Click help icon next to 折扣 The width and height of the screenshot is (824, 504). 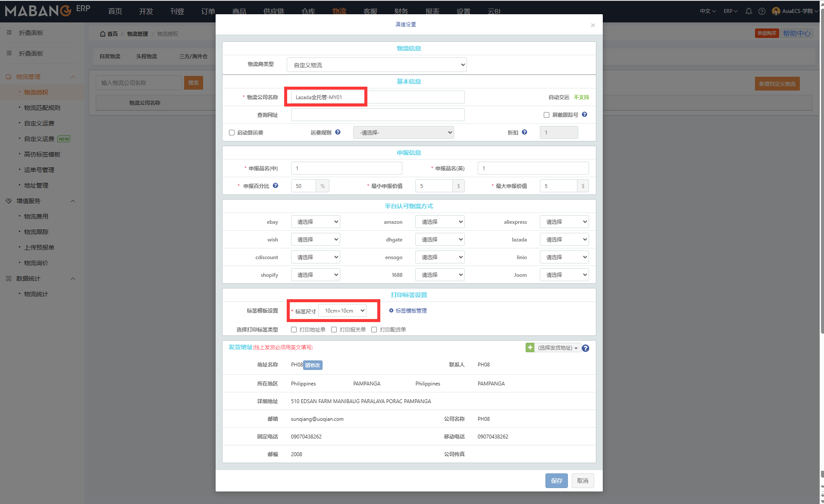(524, 132)
